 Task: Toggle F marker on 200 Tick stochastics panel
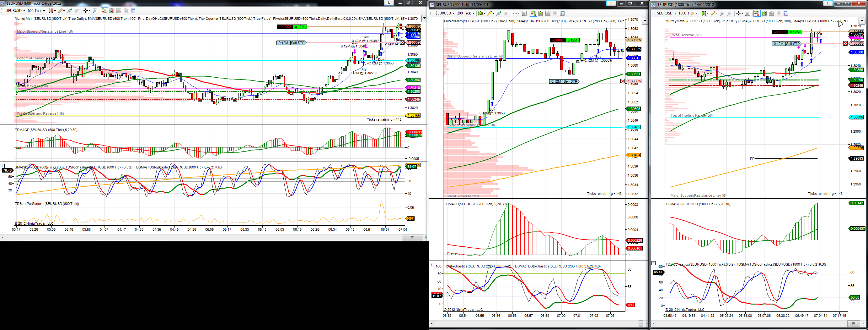pos(432,265)
